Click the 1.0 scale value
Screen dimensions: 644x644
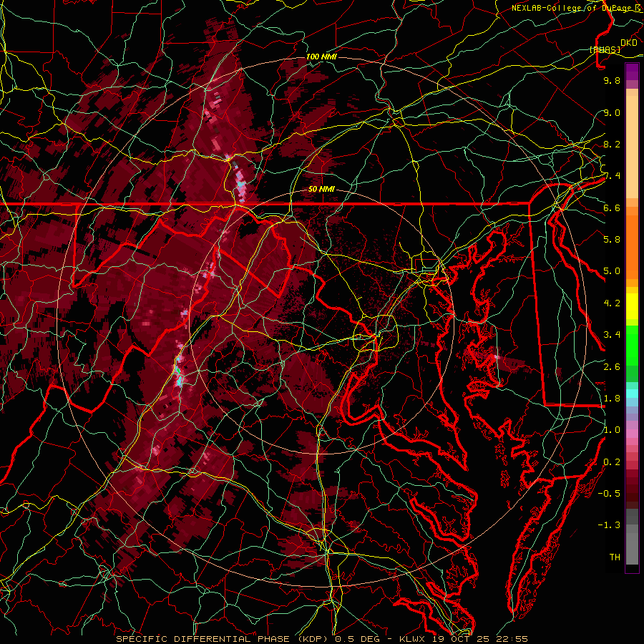tap(612, 430)
